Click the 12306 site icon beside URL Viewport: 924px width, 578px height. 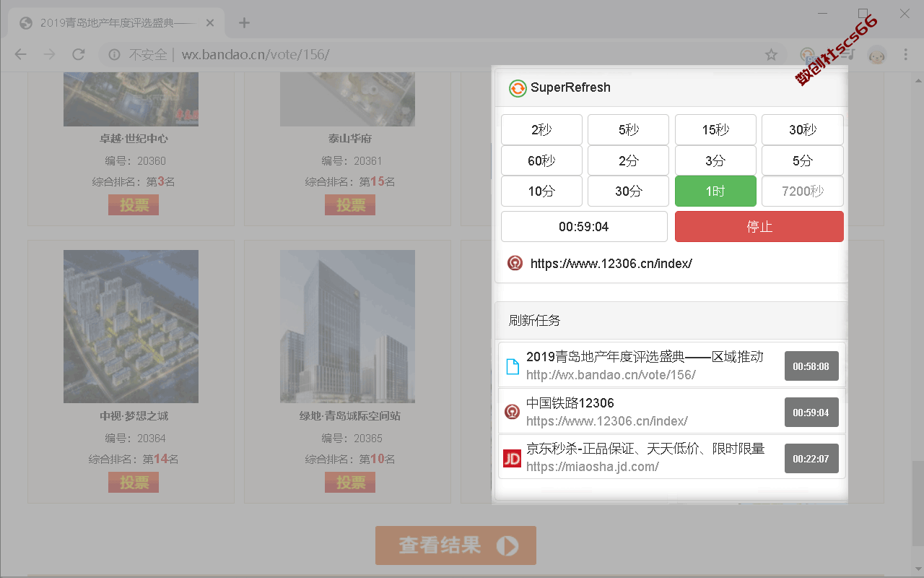515,263
